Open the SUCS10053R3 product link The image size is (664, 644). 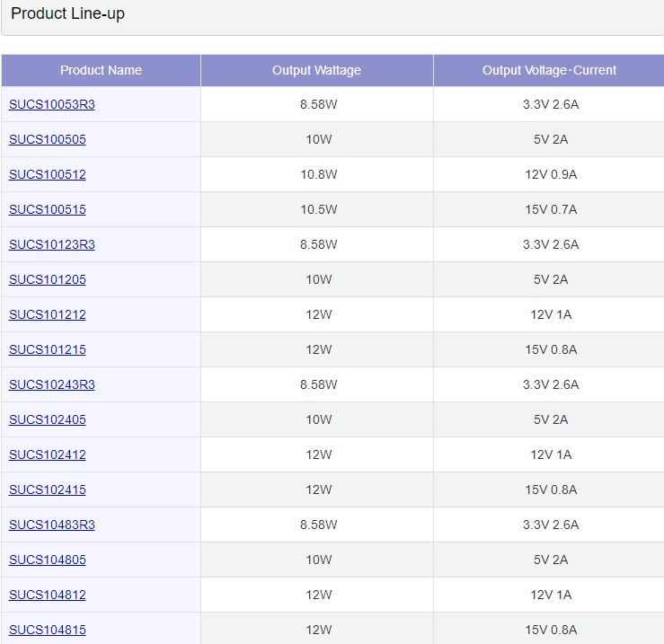(51, 104)
